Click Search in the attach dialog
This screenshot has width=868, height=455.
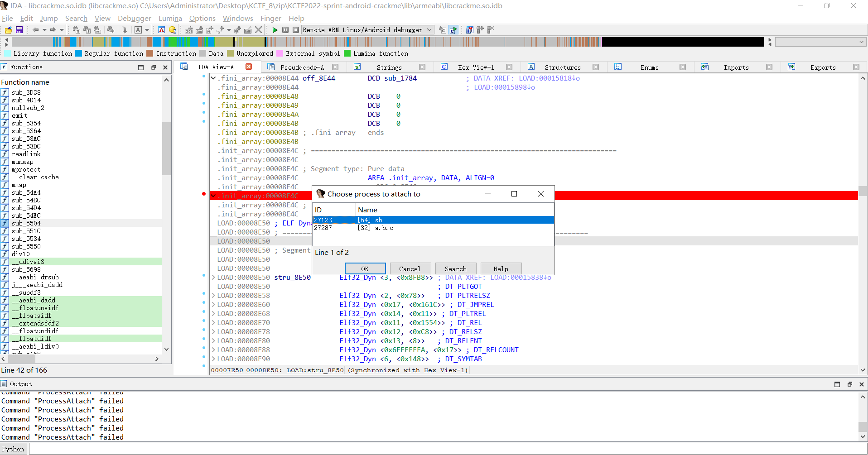456,268
